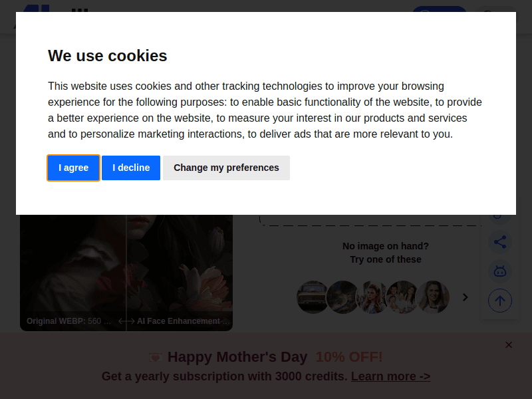Open Change my preferences cookie settings
This screenshot has width=532, height=399.
click(226, 168)
